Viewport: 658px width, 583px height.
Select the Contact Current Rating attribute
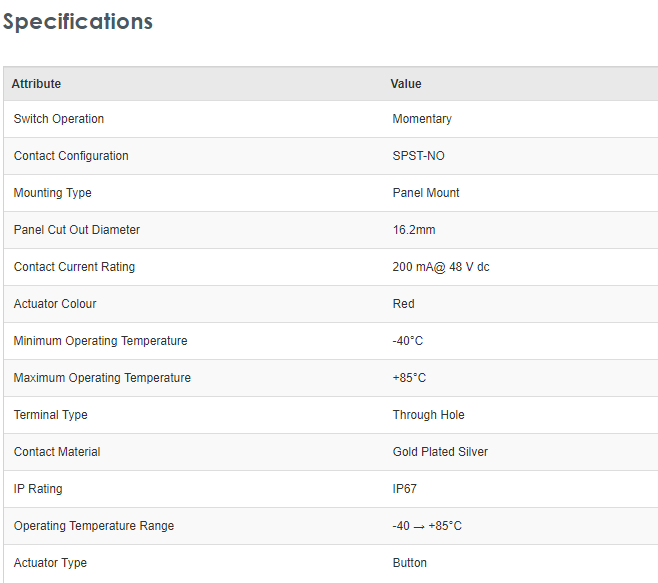[74, 267]
